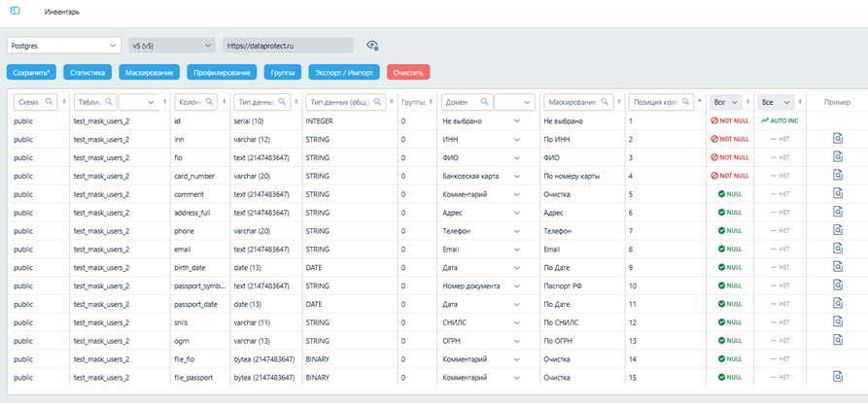Click the https://dataprotect.ru URL field
Screen dimensions: 868x403
point(287,45)
